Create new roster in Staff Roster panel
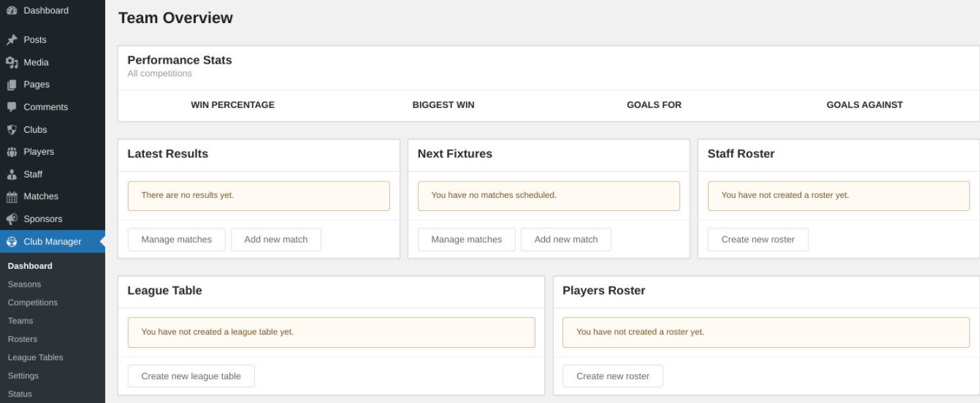Image resolution: width=980 pixels, height=403 pixels. click(x=758, y=239)
